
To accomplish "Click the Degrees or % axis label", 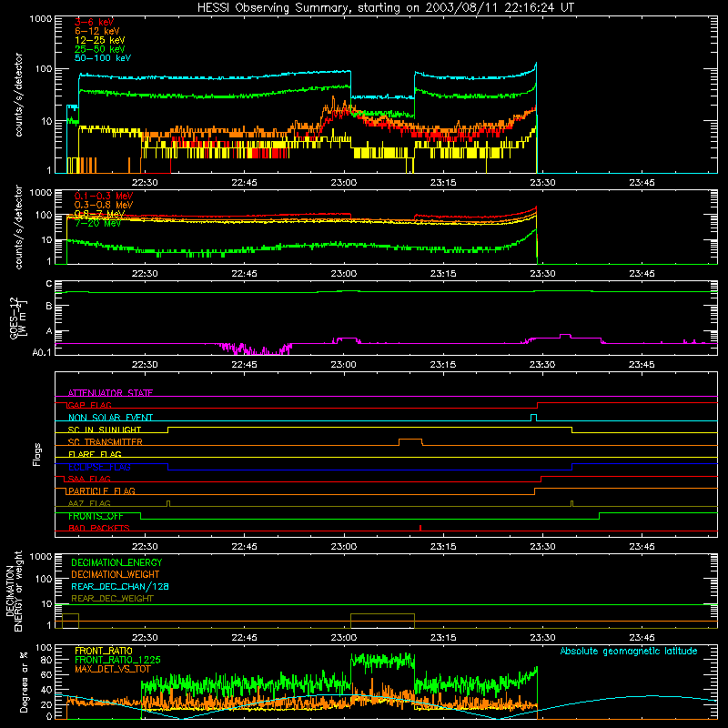I will coord(24,682).
